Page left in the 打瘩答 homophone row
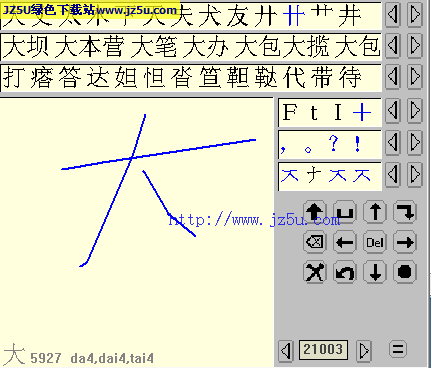 pyautogui.click(x=393, y=77)
